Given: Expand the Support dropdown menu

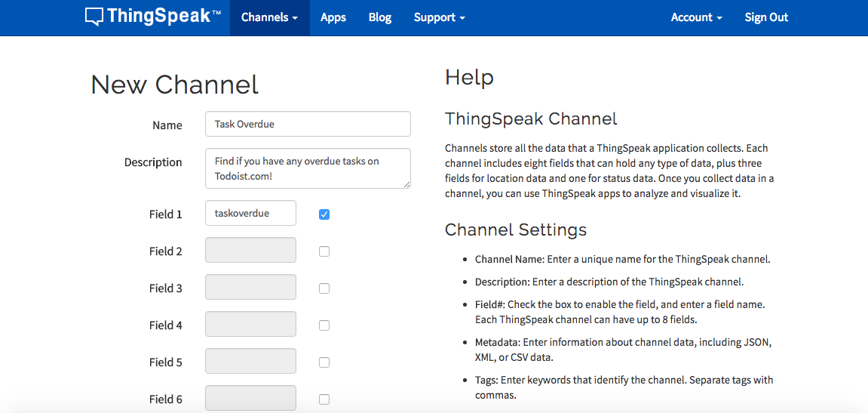Looking at the screenshot, I should pyautogui.click(x=439, y=17).
